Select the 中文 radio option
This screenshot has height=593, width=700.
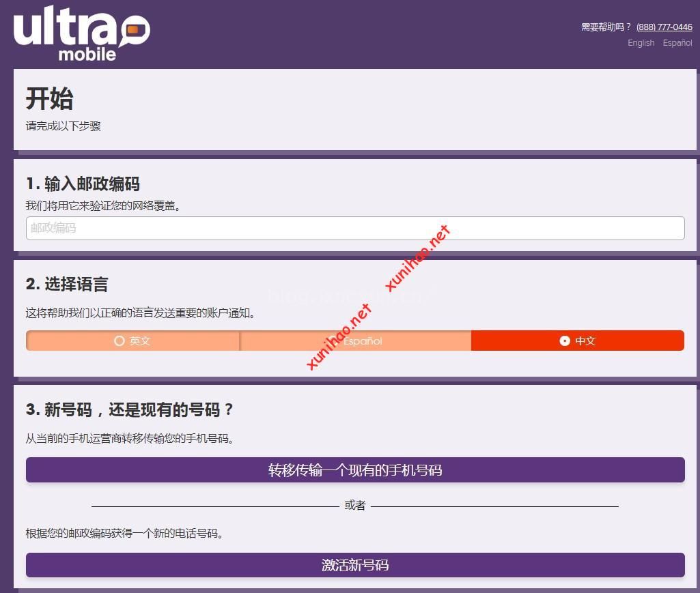click(x=578, y=341)
